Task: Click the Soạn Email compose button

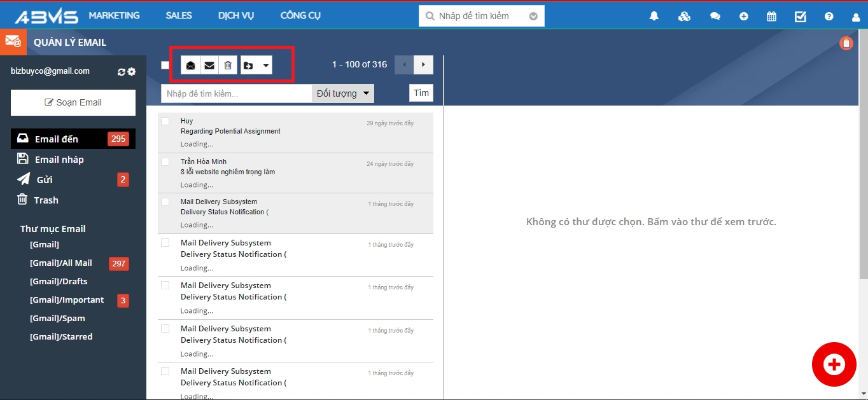Action: 73,102
